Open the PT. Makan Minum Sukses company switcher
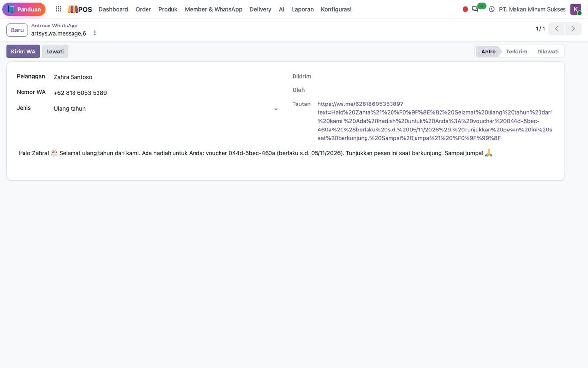 click(x=532, y=9)
